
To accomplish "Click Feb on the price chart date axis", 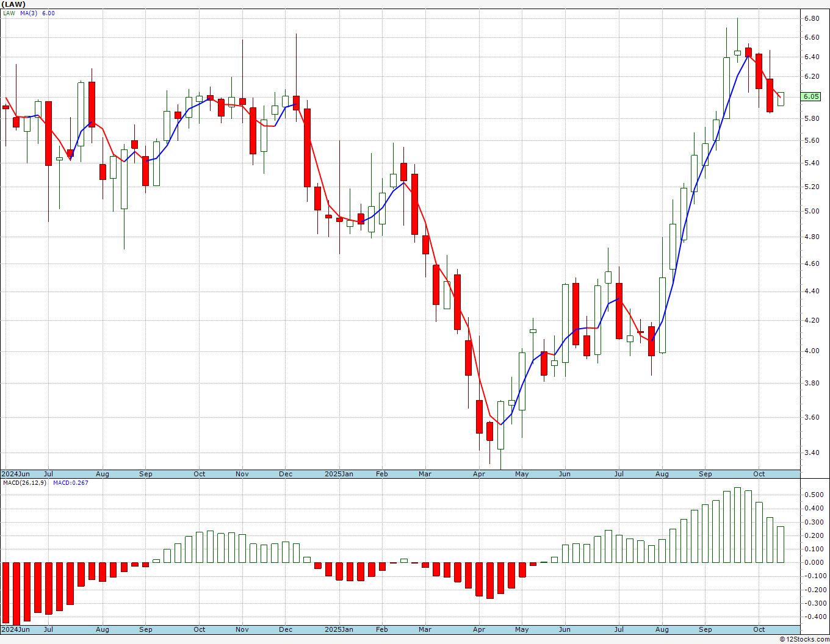I will pos(382,474).
